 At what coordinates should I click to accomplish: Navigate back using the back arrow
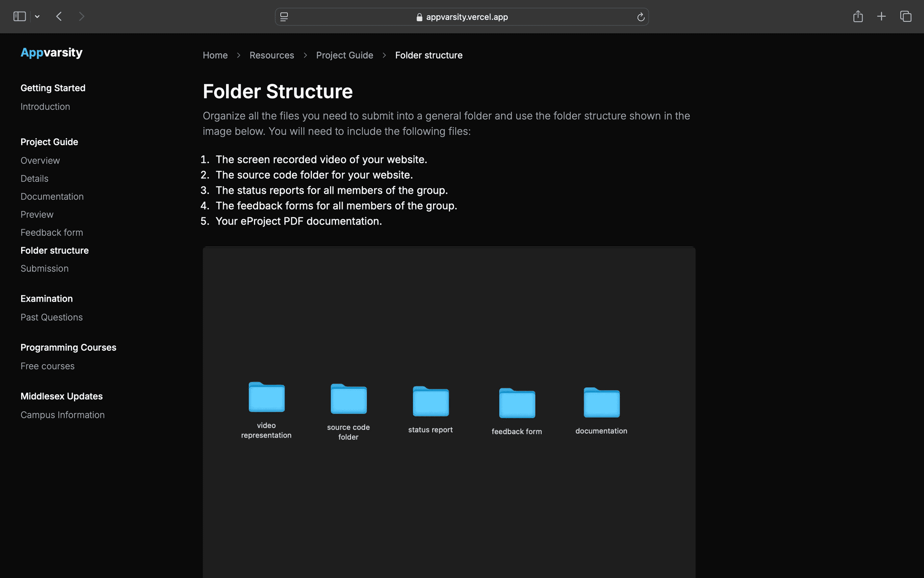click(59, 16)
